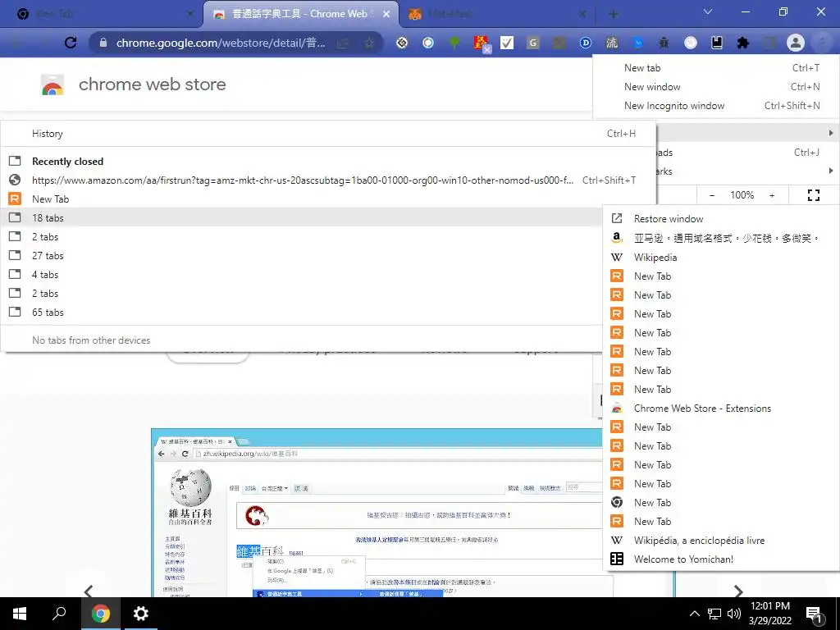Open the grey G extension icon
Image resolution: width=840 pixels, height=630 pixels.
point(533,43)
